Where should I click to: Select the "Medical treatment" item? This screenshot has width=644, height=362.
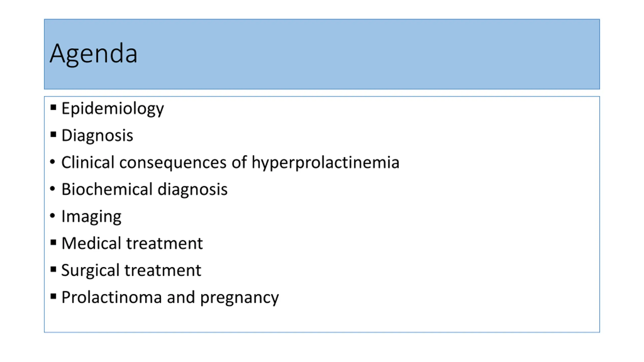click(132, 243)
